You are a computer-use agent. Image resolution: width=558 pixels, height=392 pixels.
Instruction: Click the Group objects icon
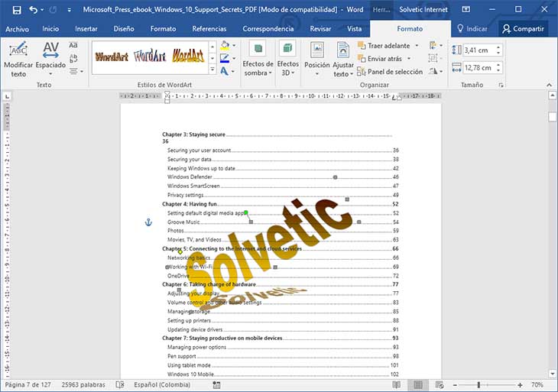(435, 58)
